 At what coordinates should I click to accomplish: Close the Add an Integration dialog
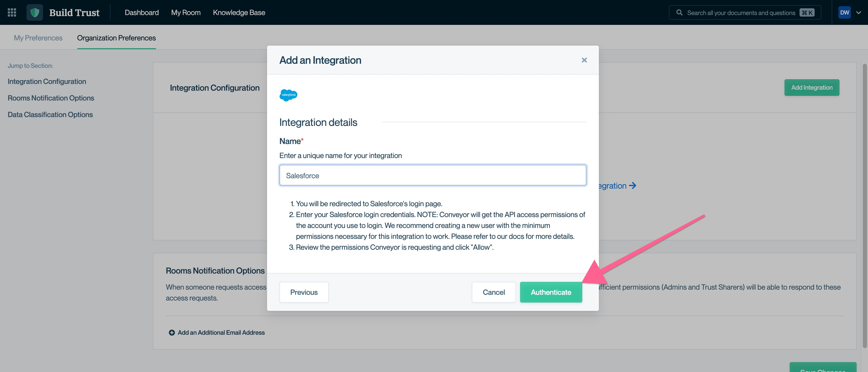[584, 60]
